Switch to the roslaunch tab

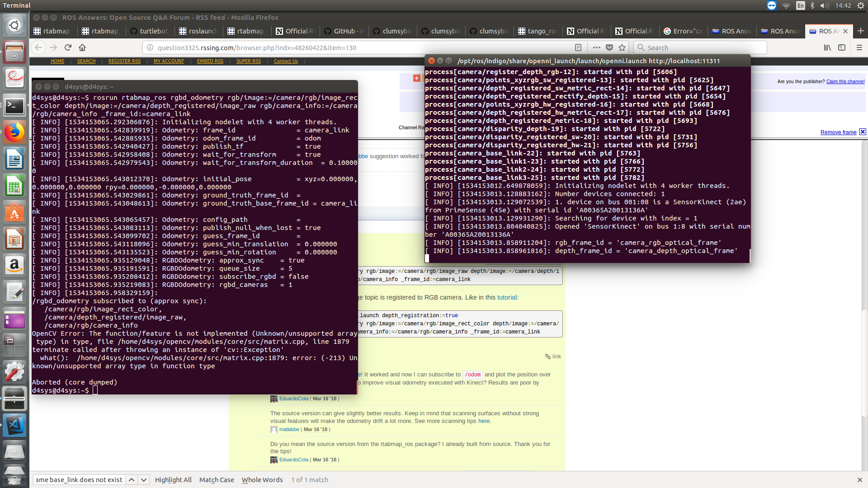(x=198, y=31)
